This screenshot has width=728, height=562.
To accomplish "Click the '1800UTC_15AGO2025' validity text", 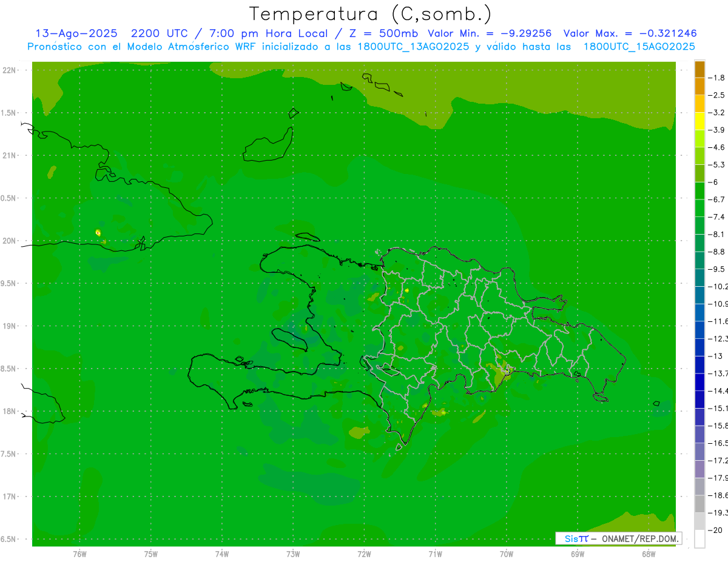I will [639, 47].
